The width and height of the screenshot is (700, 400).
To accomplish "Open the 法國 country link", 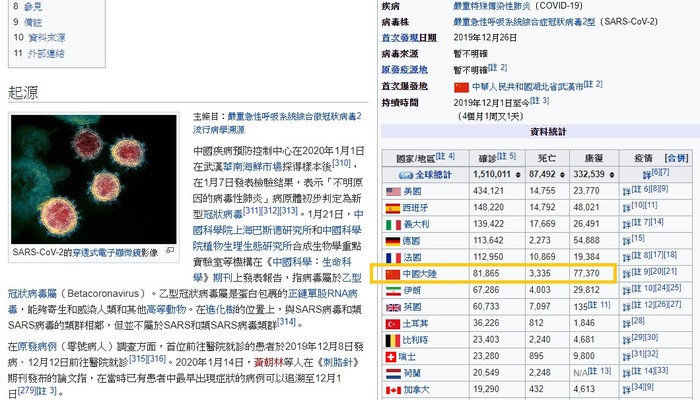I will click(x=412, y=258).
